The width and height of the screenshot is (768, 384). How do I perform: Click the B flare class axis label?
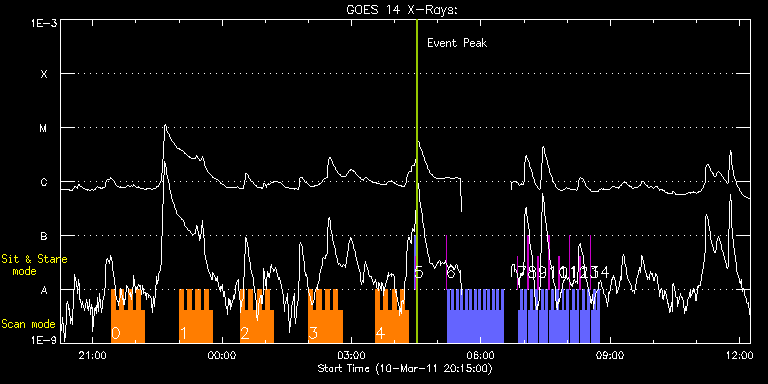(x=44, y=236)
